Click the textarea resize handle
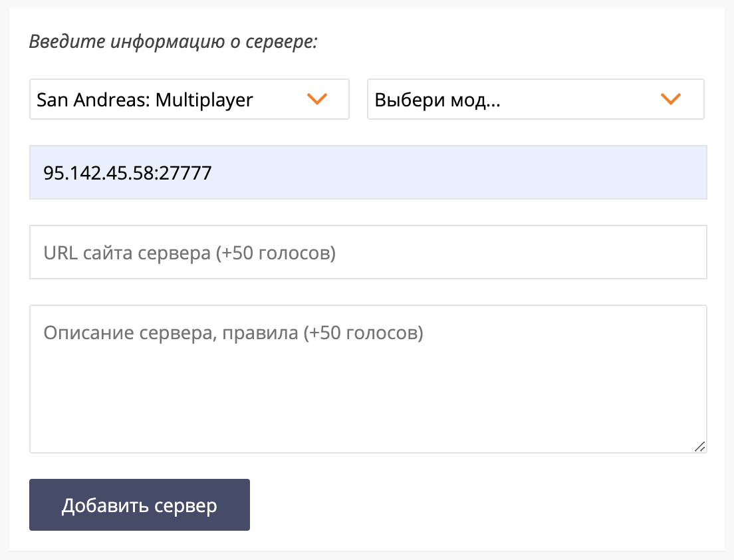Image resolution: width=734 pixels, height=560 pixels. pyautogui.click(x=700, y=448)
